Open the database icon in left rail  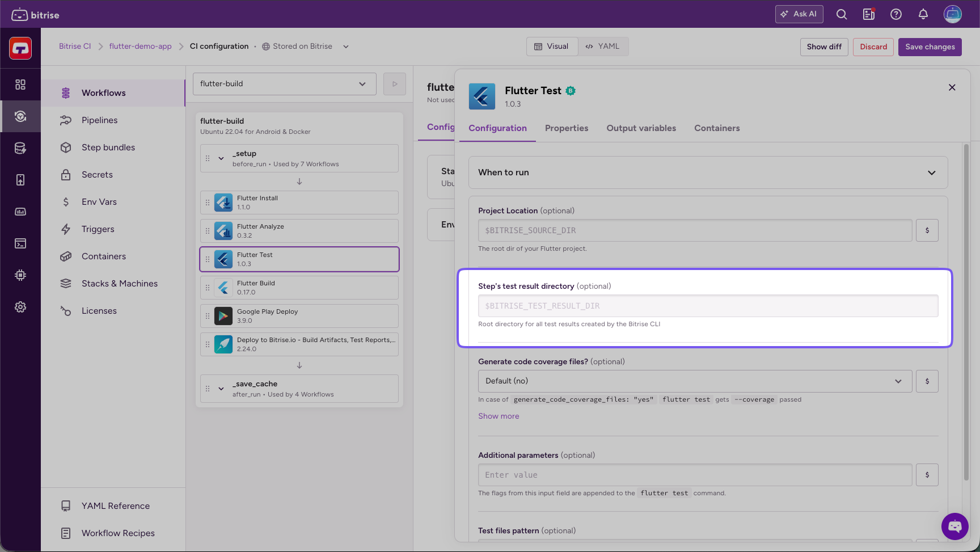20,148
